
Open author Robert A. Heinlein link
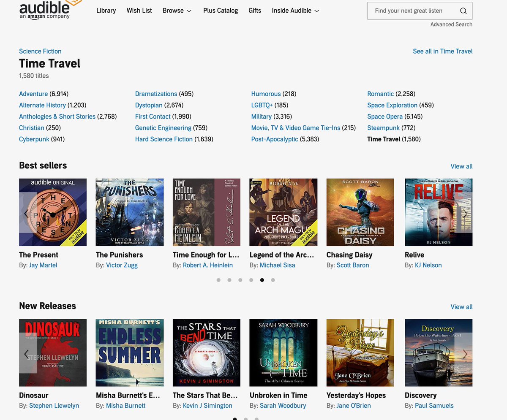(208, 265)
